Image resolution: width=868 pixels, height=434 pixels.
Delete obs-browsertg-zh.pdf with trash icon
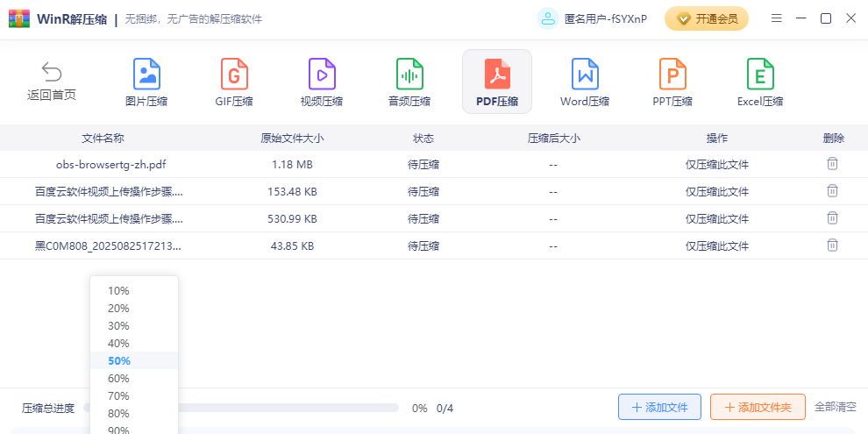pyautogui.click(x=832, y=164)
